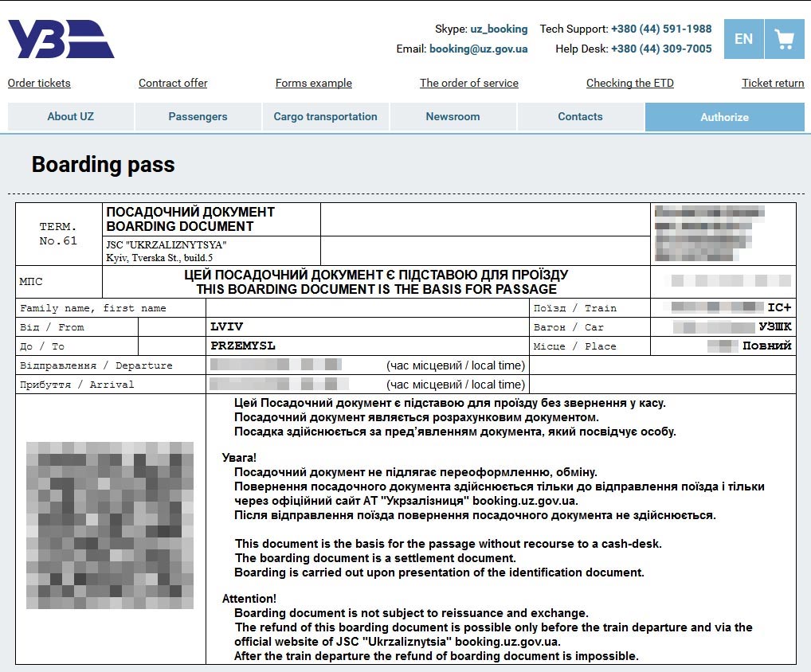
Task: Open The order of service link
Action: click(x=469, y=83)
